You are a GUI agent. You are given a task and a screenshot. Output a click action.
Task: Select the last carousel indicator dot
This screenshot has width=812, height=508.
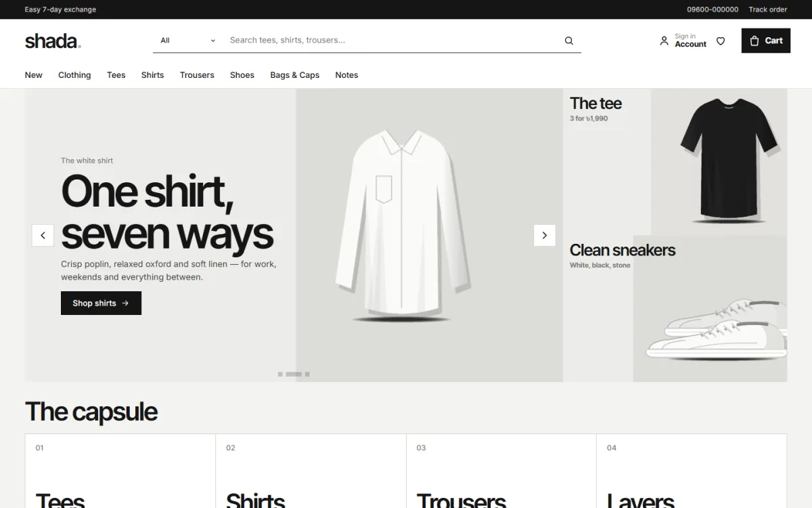point(307,374)
